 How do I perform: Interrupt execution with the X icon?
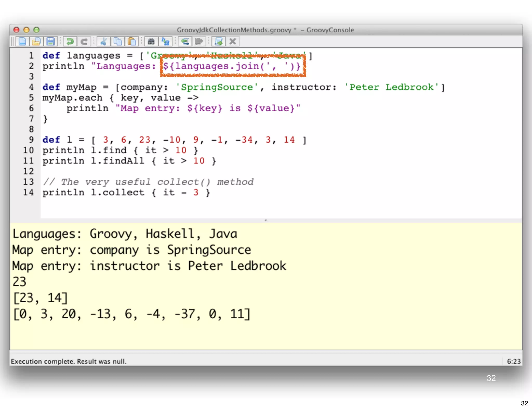pyautogui.click(x=233, y=42)
